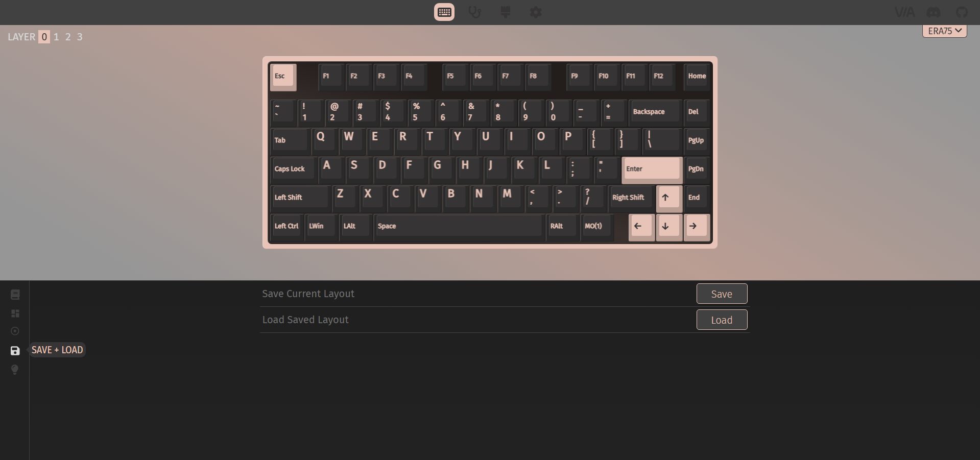Select the Enter key on the keyboard
Screen dimensions: 980x460
point(652,170)
